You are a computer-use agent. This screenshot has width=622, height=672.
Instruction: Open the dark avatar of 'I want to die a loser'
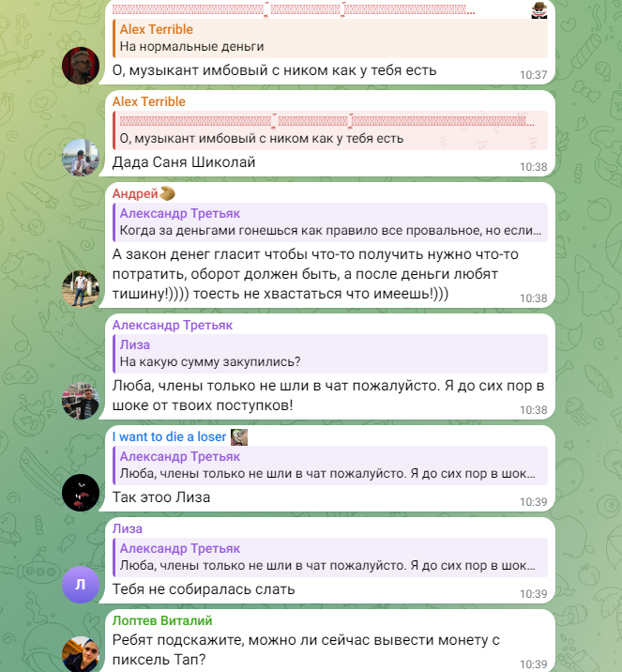point(81,493)
